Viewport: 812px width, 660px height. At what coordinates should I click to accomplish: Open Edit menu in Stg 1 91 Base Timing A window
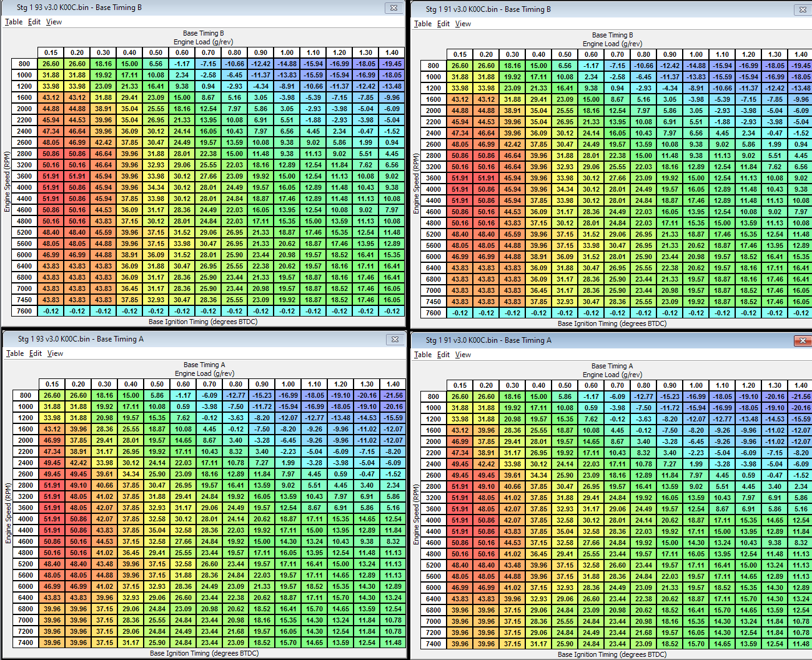click(443, 355)
